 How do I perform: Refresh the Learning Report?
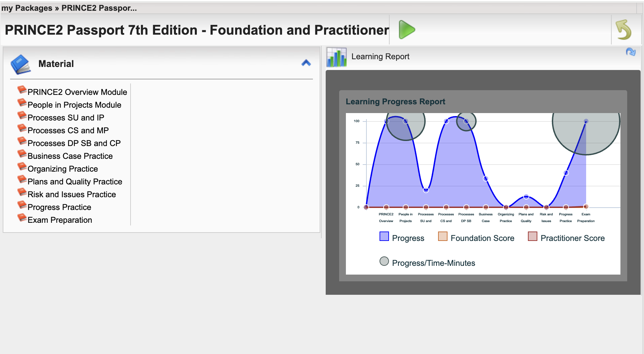(x=631, y=52)
